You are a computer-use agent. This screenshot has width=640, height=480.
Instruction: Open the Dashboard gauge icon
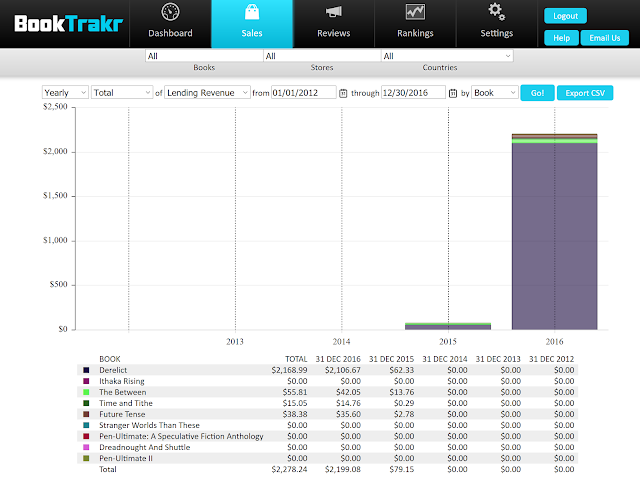[170, 12]
